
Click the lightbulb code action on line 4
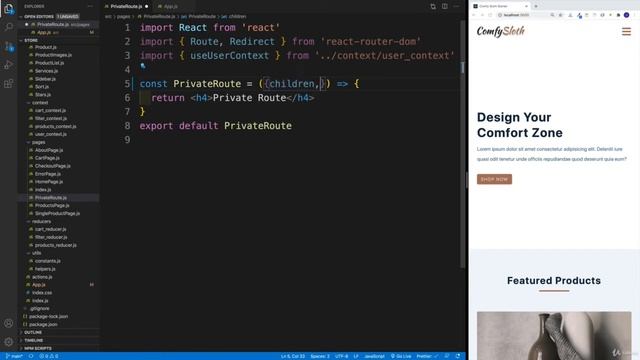143,66
